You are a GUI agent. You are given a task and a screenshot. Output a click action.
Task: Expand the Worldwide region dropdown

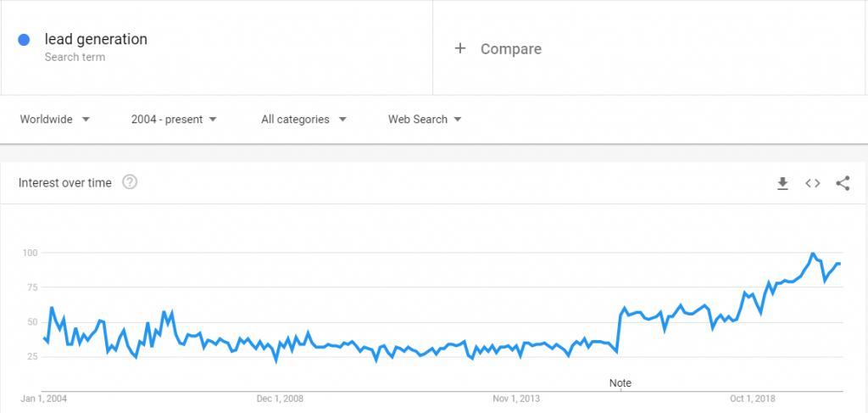[x=55, y=119]
